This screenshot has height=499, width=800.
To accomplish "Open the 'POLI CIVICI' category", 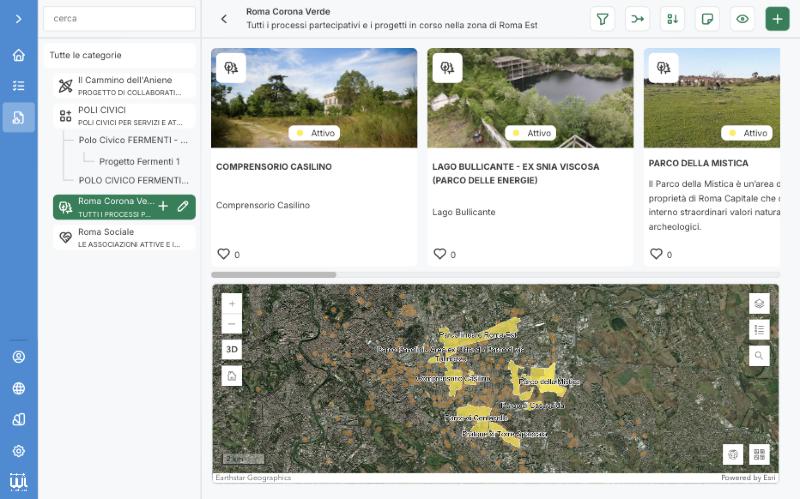I will pos(124,115).
